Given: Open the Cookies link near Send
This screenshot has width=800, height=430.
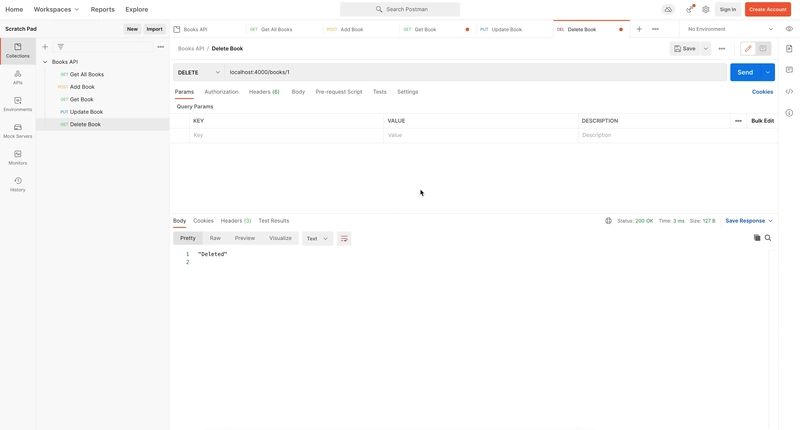Looking at the screenshot, I should click(762, 92).
